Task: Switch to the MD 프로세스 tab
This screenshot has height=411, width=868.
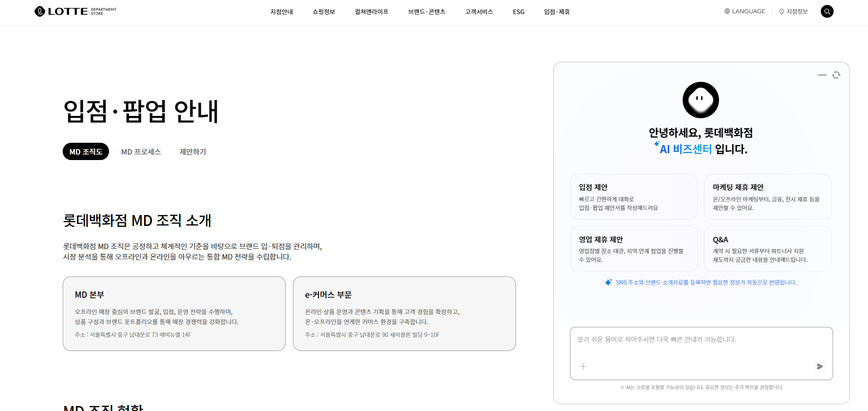Action: 141,152
